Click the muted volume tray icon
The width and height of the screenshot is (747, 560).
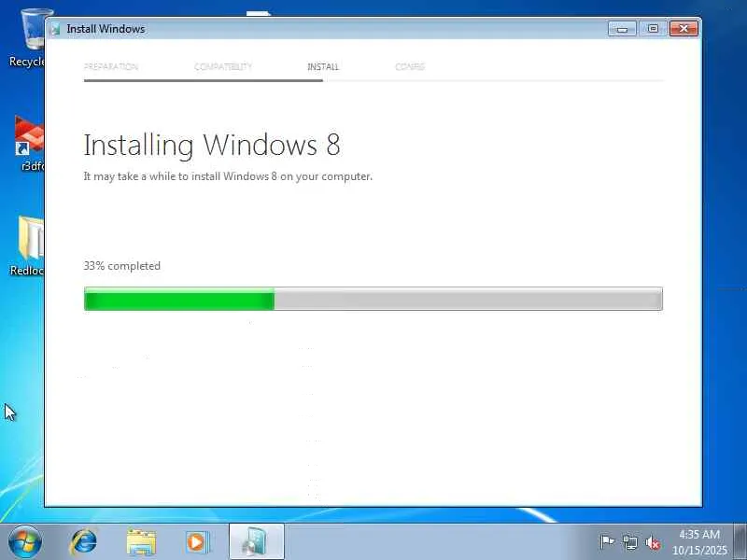[653, 542]
